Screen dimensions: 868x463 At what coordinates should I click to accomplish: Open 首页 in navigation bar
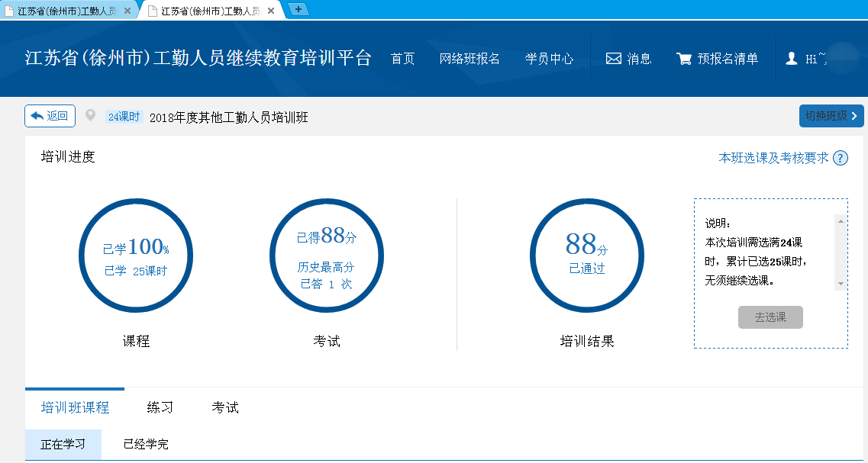click(x=402, y=59)
